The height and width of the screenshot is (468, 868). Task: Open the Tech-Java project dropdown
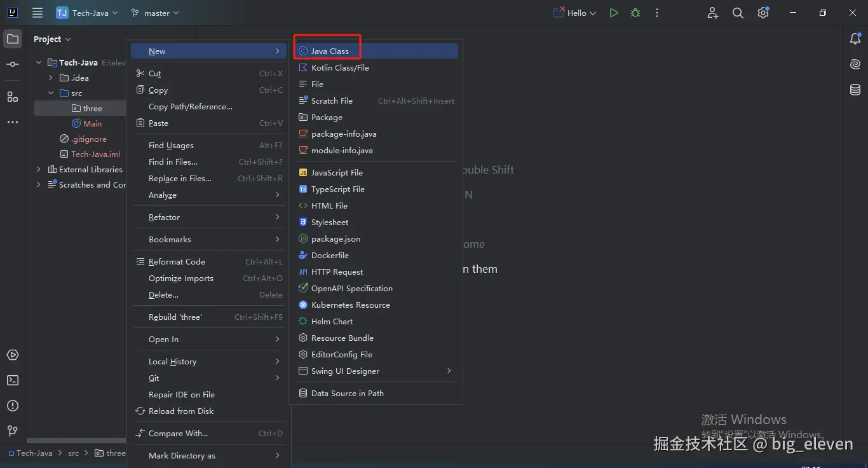click(x=87, y=13)
